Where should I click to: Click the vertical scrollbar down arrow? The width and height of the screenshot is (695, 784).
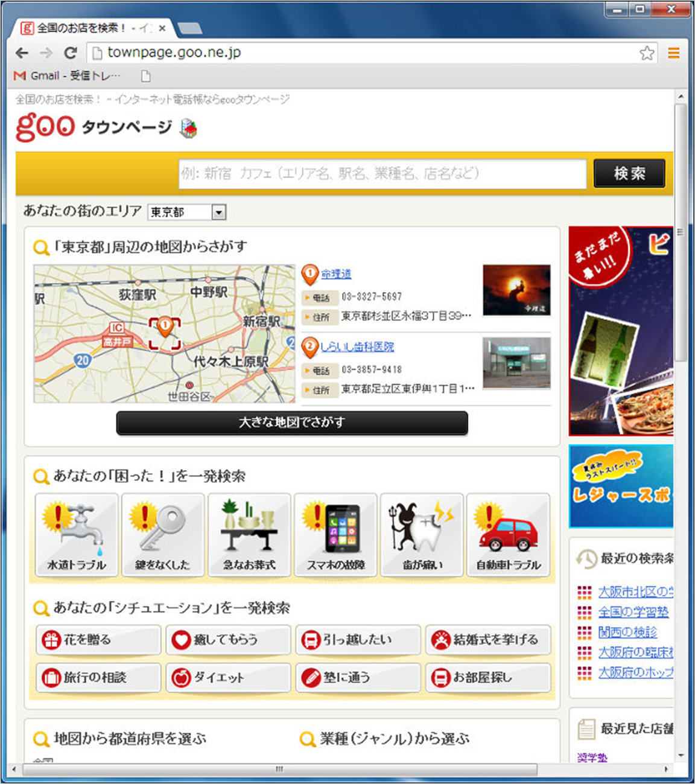(681, 755)
